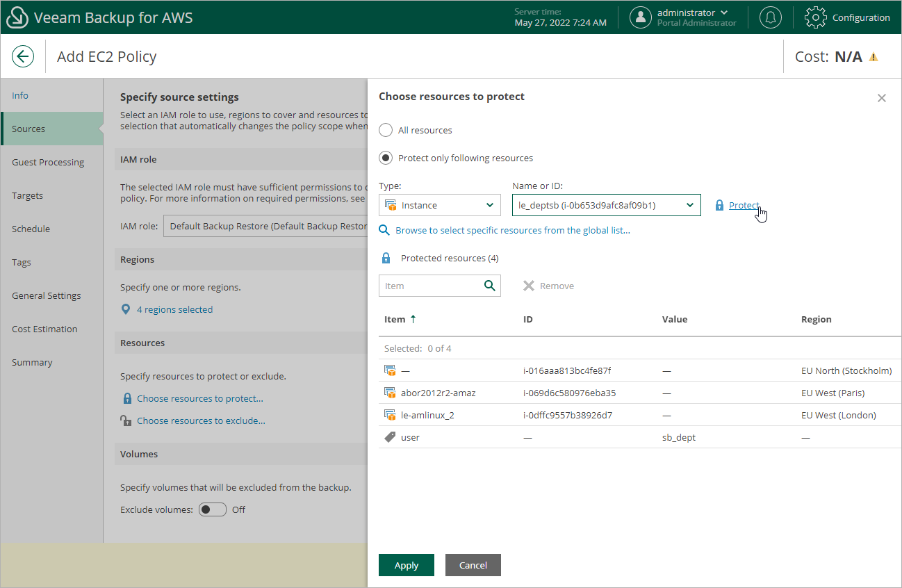Switch to the Schedule step
The width and height of the screenshot is (902, 588).
(x=31, y=229)
